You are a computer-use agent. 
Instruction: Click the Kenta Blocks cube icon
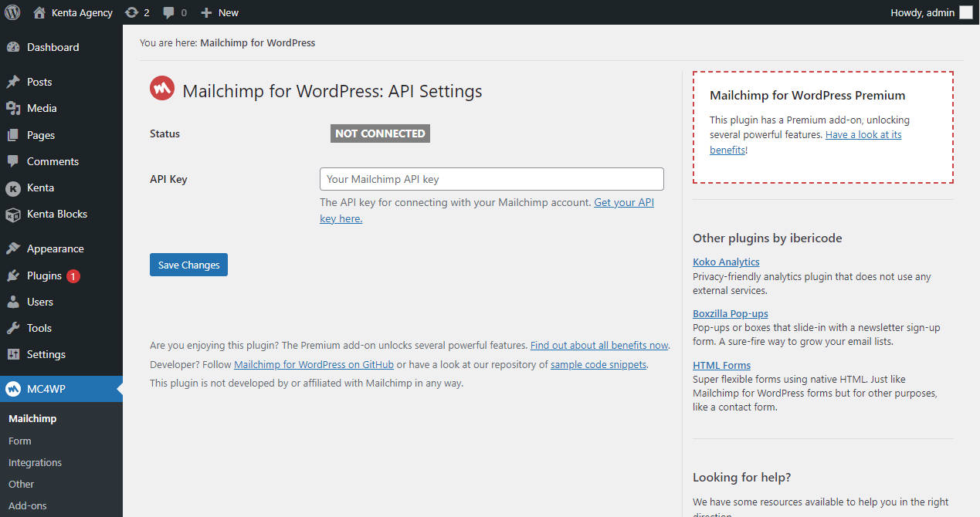click(x=13, y=214)
